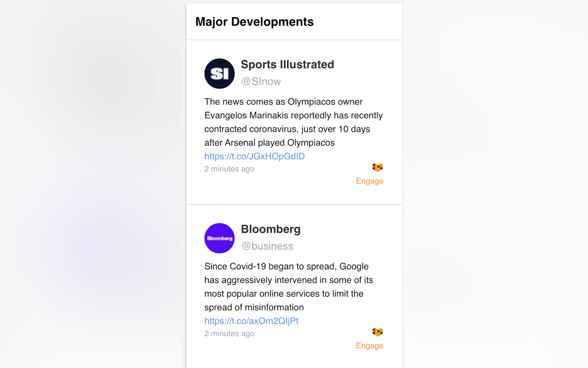This screenshot has height=368, width=588.
Task: Click the Sports Illustrated SI avatar
Action: tap(219, 73)
